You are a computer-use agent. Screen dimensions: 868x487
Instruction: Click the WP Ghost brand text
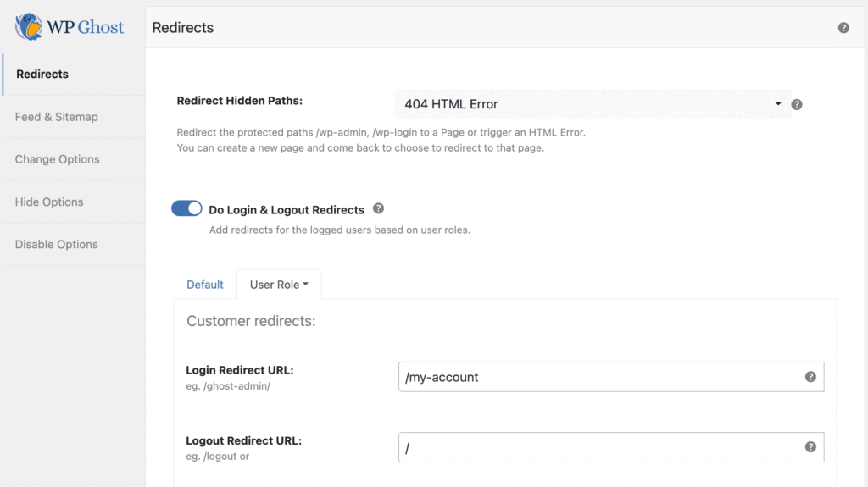pos(86,27)
